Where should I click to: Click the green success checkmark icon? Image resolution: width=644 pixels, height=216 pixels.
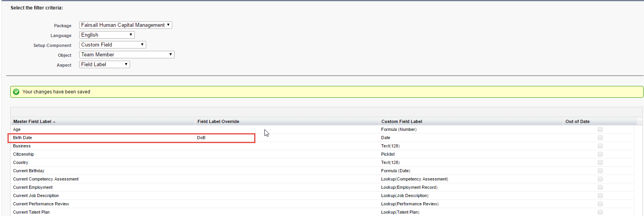[16, 92]
